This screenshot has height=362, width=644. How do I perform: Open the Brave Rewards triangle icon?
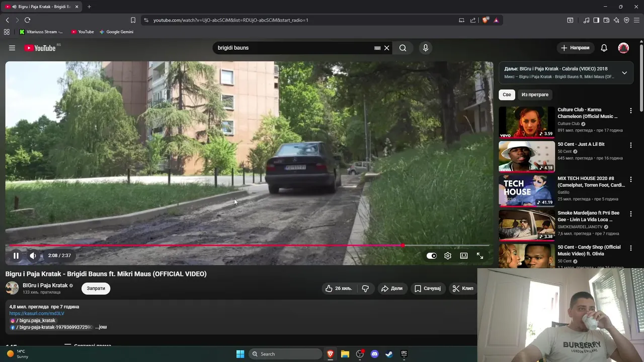[x=496, y=20]
